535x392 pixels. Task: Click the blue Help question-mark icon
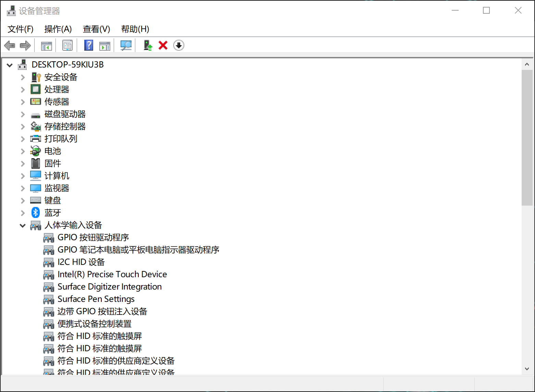coord(89,45)
